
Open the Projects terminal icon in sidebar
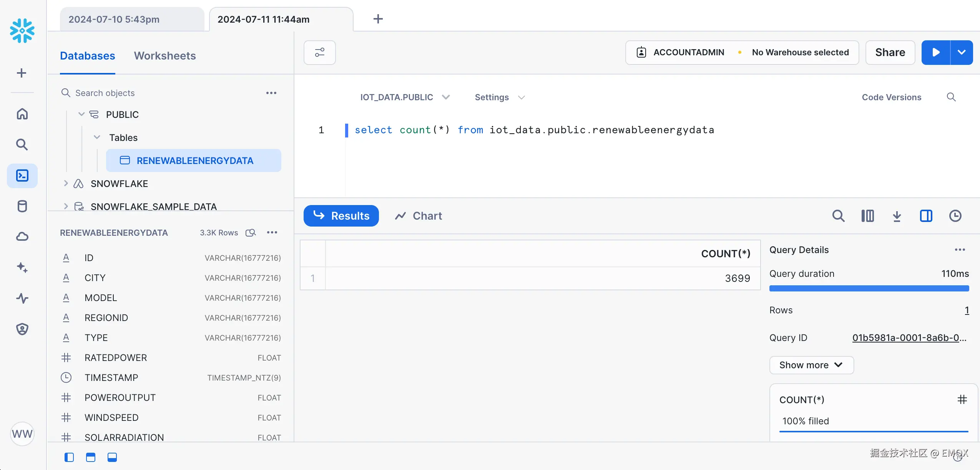click(22, 175)
